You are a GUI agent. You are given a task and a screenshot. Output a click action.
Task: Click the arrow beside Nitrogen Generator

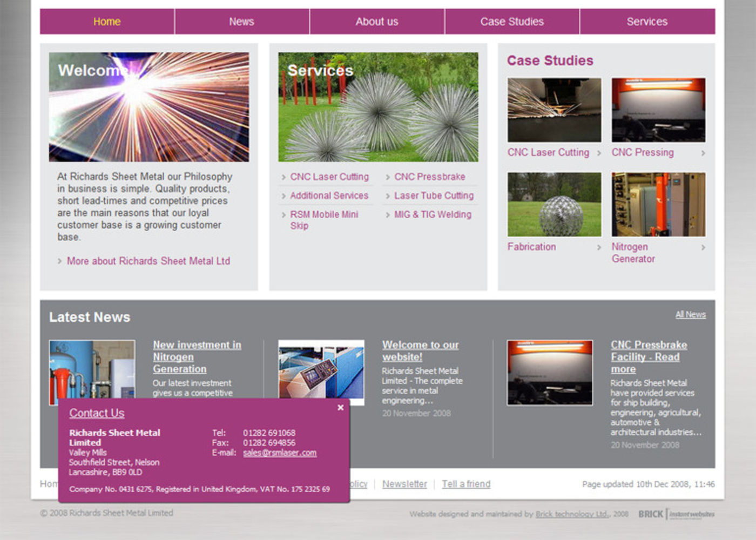[x=702, y=247]
